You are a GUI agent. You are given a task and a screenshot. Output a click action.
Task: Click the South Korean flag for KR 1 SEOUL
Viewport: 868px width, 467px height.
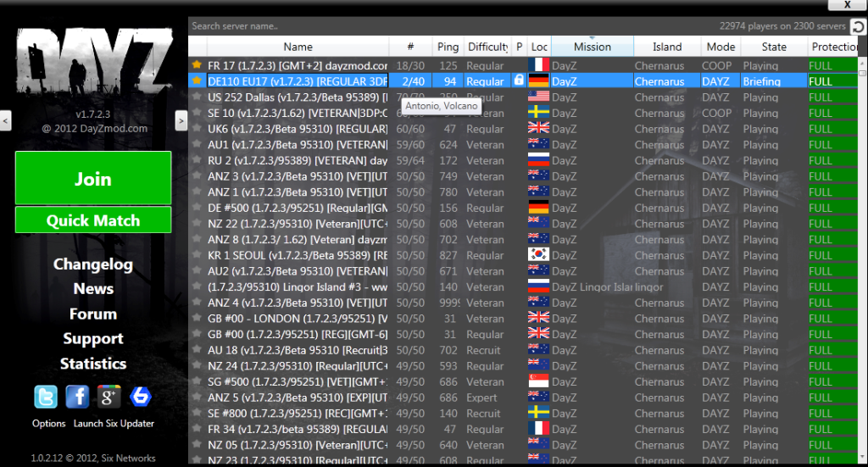click(538, 255)
